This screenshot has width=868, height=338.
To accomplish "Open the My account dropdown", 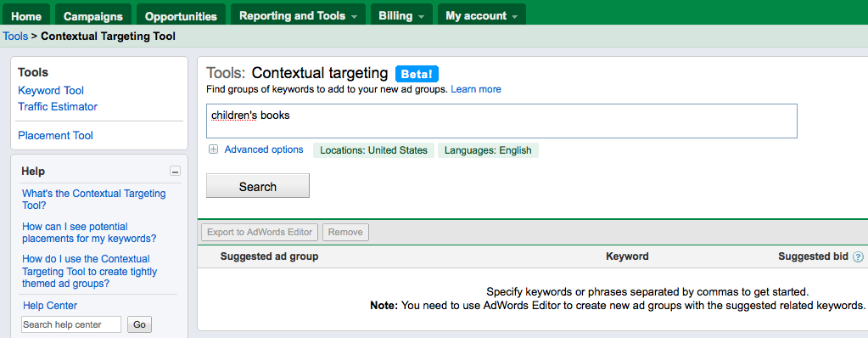I will (482, 15).
